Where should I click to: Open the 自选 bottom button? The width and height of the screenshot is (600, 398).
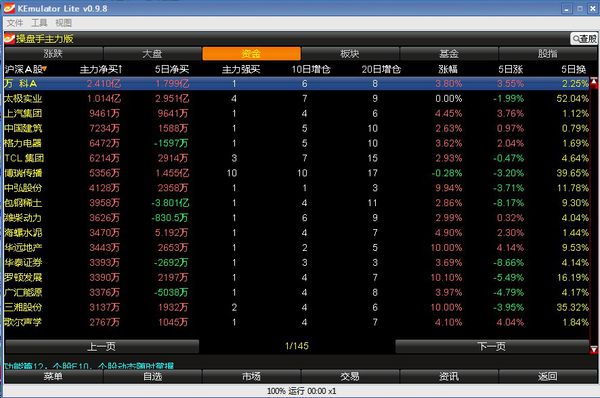click(152, 377)
